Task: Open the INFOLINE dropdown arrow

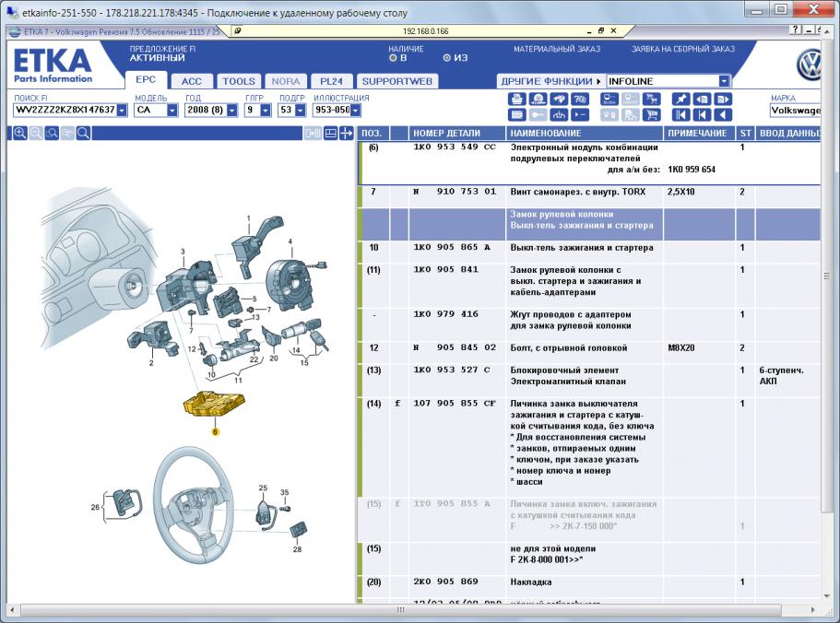Action: tap(724, 81)
